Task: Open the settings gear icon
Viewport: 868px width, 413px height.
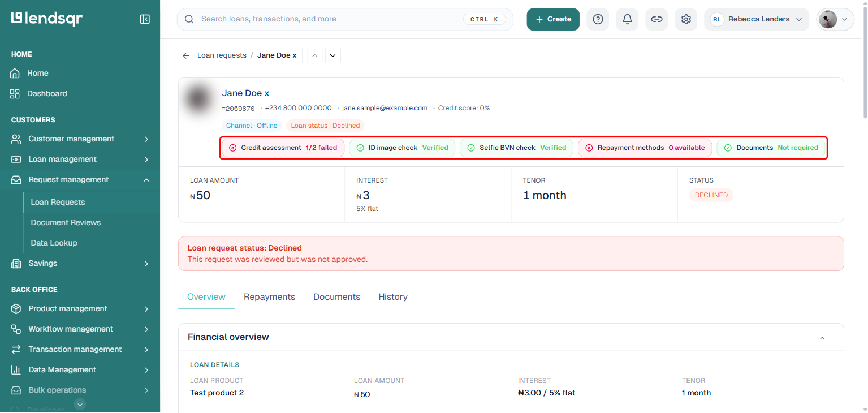Action: [x=686, y=19]
